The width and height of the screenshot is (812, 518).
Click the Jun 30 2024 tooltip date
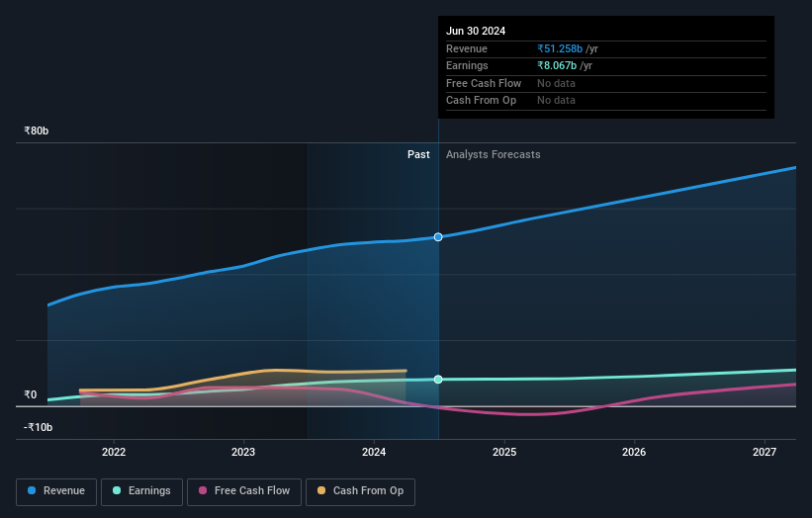[476, 31]
